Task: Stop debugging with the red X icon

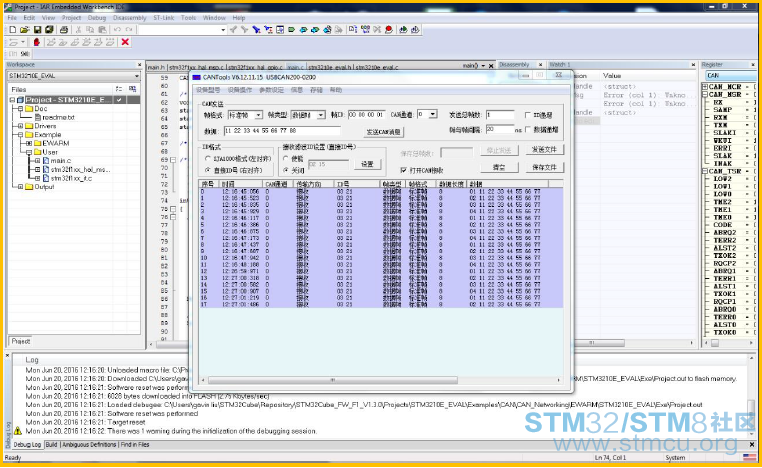Action: point(125,42)
